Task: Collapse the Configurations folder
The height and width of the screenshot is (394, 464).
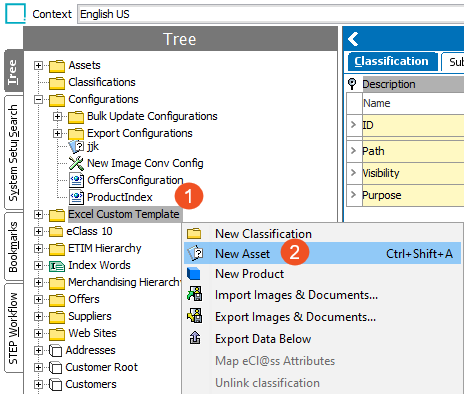Action: pyautogui.click(x=38, y=99)
